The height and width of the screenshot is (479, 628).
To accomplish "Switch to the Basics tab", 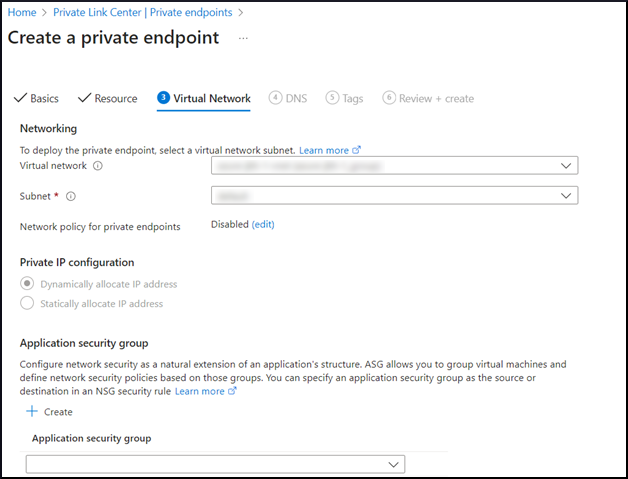I will 37,99.
